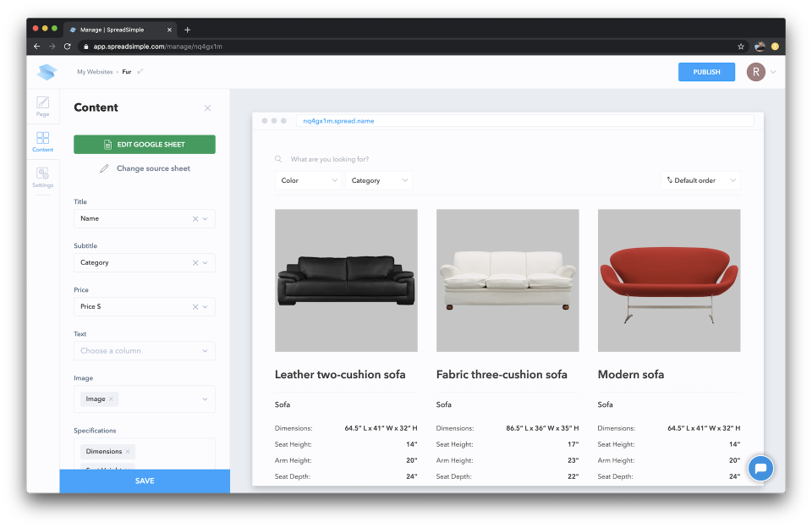Click the search magnifier in the preview
This screenshot has width=812, height=528.
(278, 158)
